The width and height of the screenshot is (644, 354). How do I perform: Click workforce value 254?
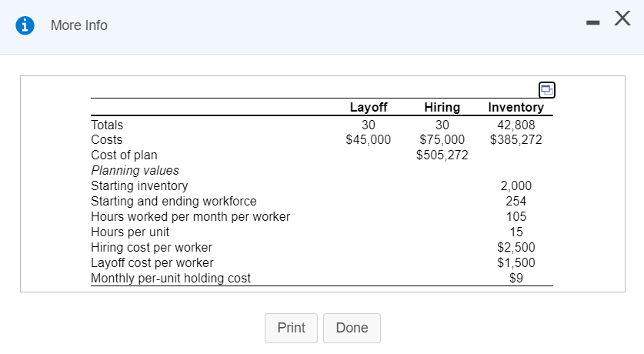pyautogui.click(x=516, y=201)
